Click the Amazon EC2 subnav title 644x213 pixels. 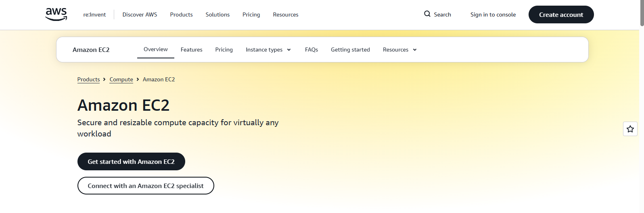tap(91, 50)
